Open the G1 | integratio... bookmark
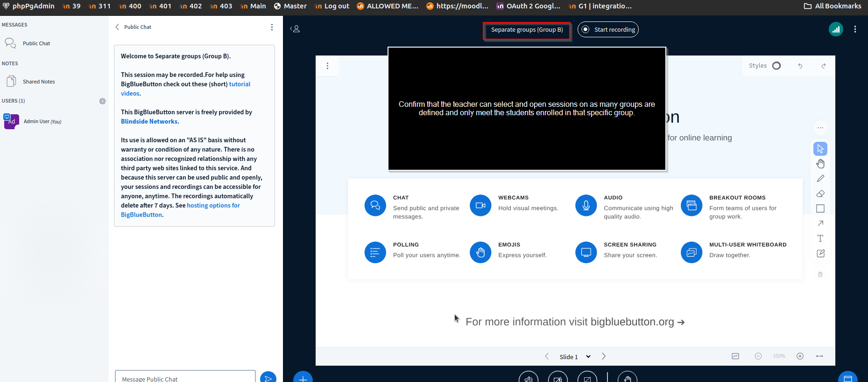868x382 pixels. pos(600,6)
